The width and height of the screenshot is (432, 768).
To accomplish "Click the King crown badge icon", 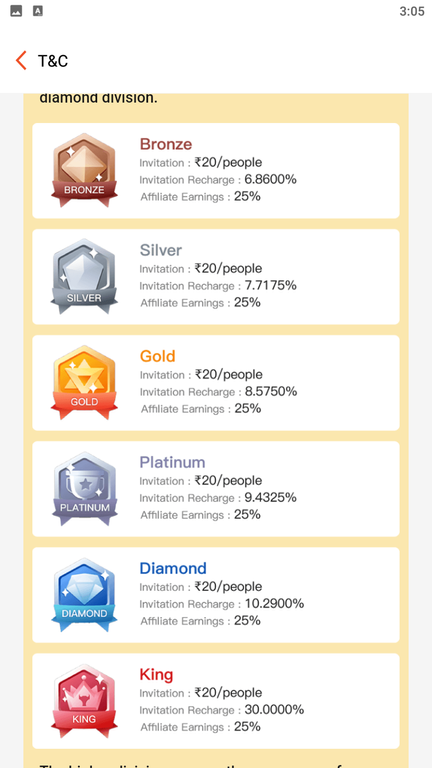I will coord(84,700).
